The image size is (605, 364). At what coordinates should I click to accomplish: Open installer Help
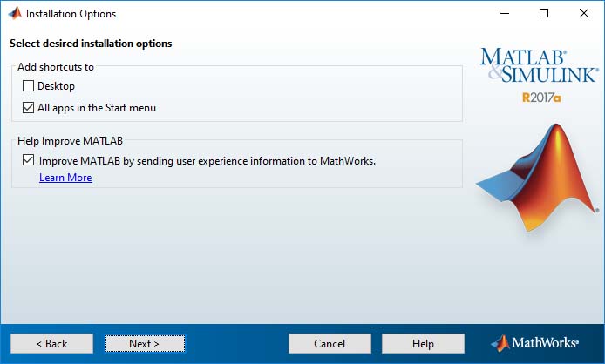(423, 344)
